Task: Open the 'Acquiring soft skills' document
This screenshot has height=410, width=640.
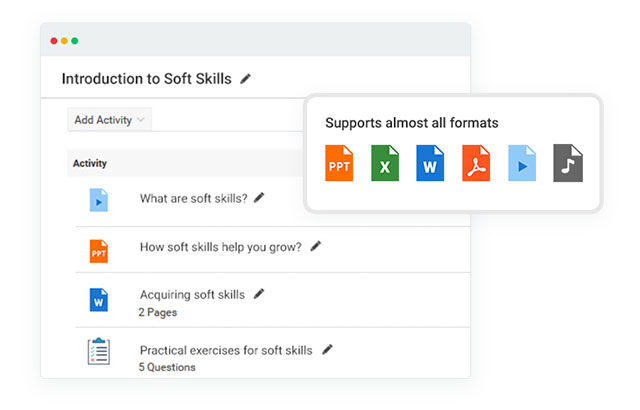Action: pos(192,295)
